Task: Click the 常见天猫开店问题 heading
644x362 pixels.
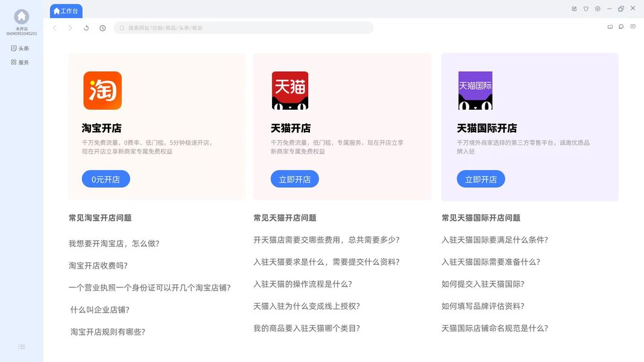Action: coord(285,218)
